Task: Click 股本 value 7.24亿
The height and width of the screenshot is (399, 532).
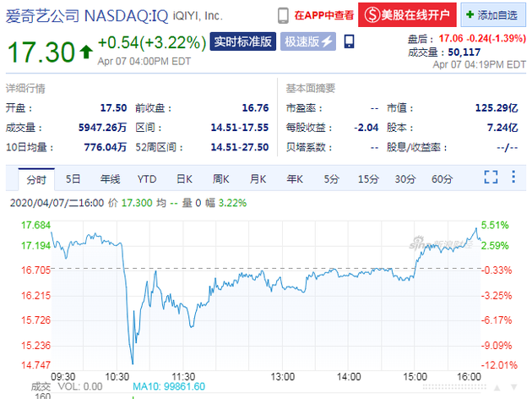Action: (x=502, y=128)
